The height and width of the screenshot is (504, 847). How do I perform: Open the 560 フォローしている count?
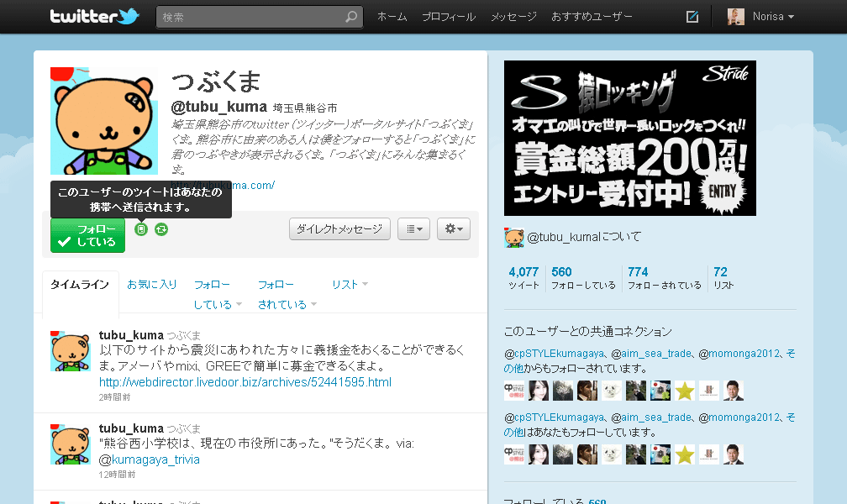point(583,278)
